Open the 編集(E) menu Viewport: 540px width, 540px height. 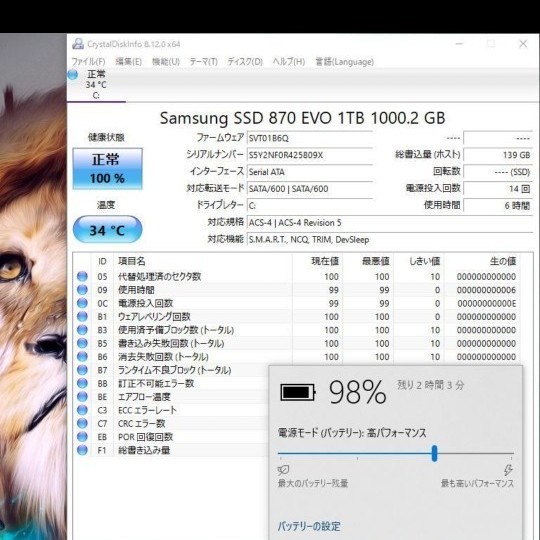pyautogui.click(x=128, y=62)
